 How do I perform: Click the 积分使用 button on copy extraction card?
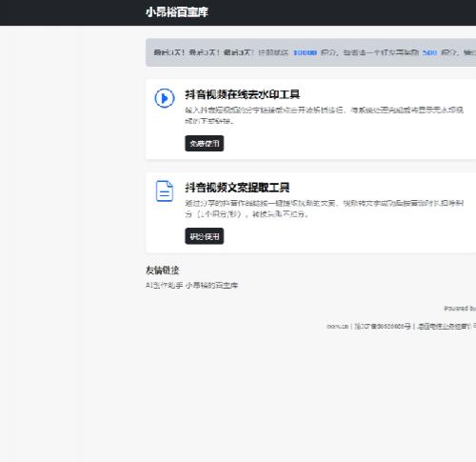pos(205,236)
